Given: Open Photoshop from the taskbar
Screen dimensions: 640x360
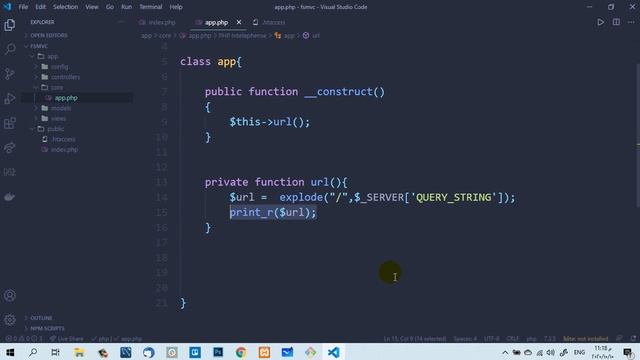Looking at the screenshot, I should [x=218, y=352].
